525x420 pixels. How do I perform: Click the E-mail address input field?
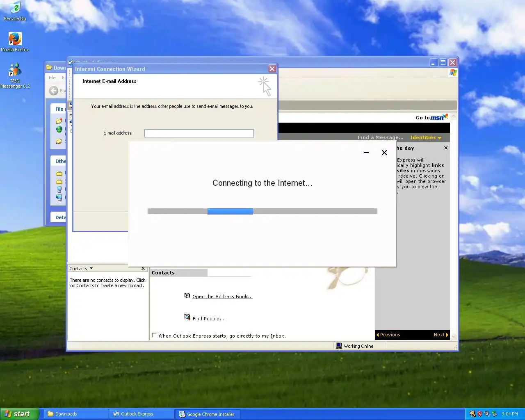(x=199, y=133)
